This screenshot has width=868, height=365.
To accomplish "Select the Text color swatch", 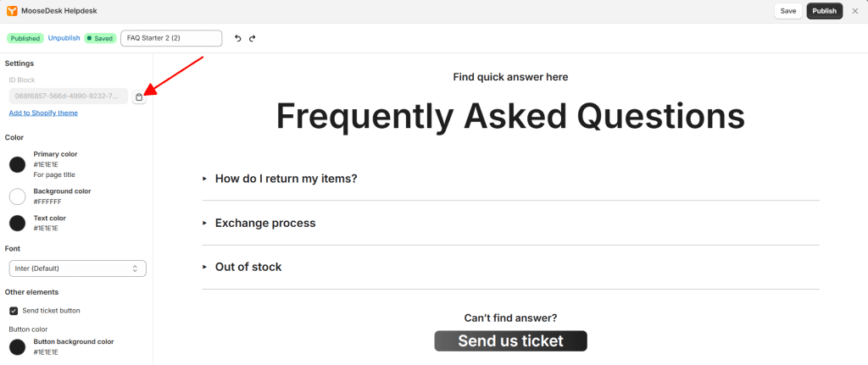I will (x=18, y=223).
